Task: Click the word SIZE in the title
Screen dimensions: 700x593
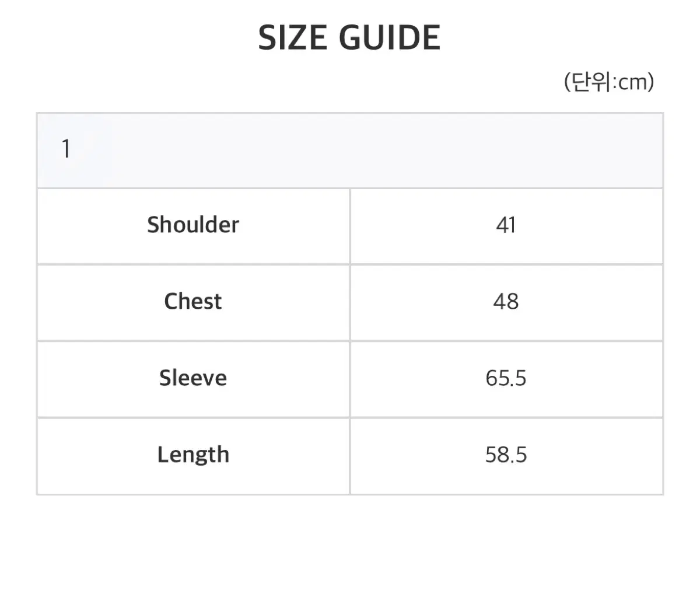Action: pos(293,38)
